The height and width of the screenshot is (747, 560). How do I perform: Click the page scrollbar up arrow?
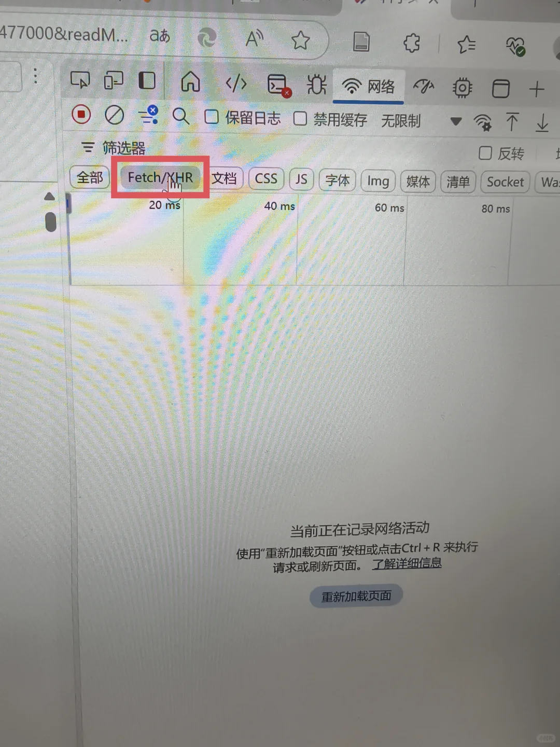(49, 196)
